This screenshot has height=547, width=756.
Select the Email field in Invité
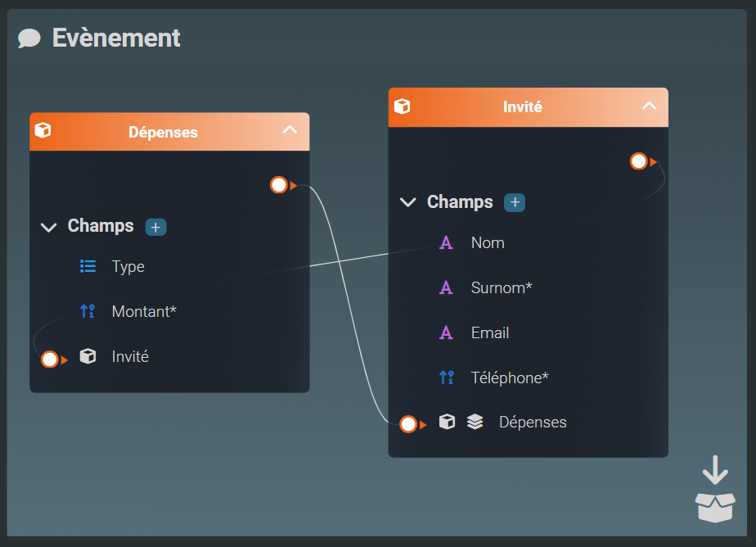coord(490,332)
